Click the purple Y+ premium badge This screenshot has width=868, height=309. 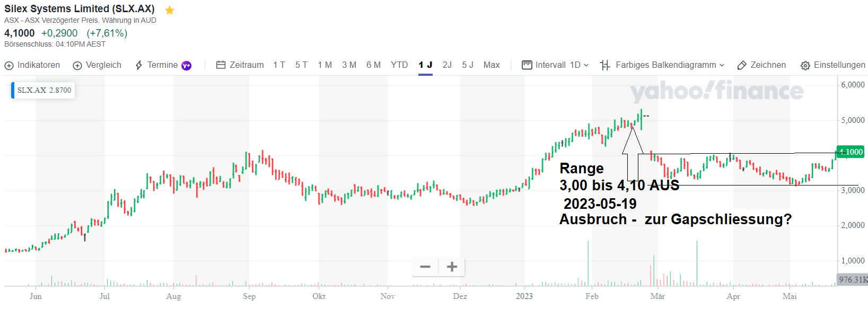186,66
